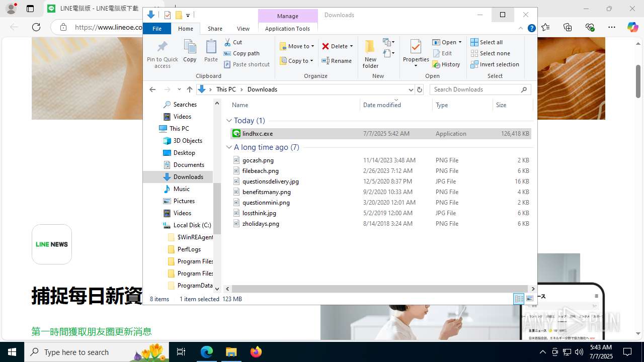
Task: Open recent locations dropdown arrow
Action: point(179,89)
